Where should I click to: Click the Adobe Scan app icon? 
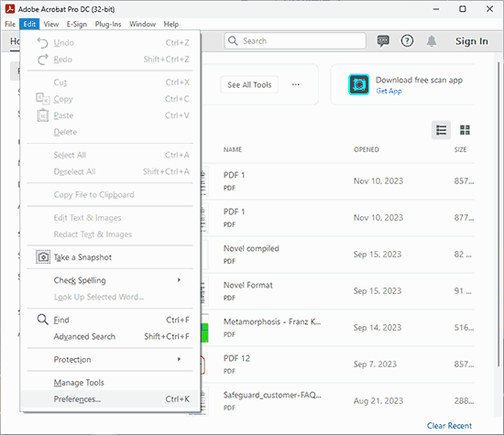tap(358, 84)
